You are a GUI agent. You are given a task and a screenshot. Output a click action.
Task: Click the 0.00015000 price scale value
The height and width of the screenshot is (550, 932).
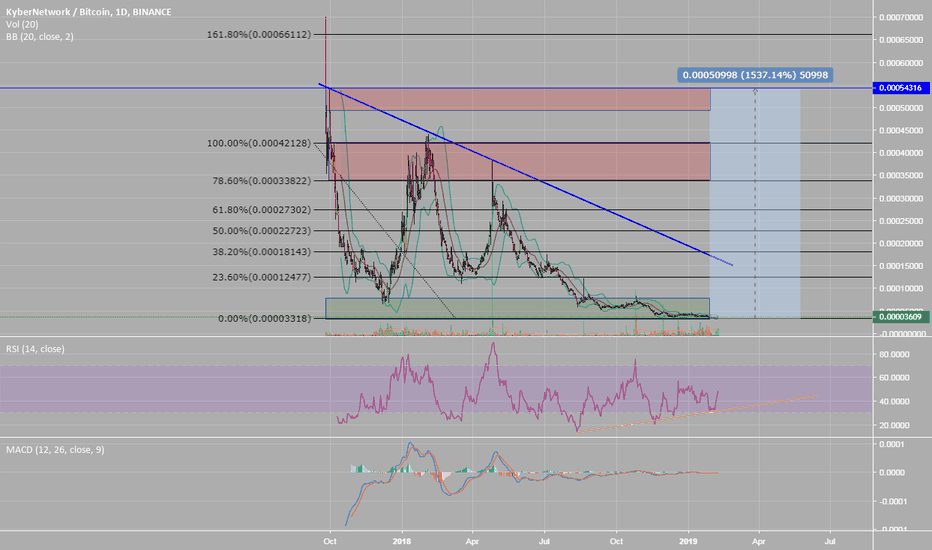pos(901,266)
